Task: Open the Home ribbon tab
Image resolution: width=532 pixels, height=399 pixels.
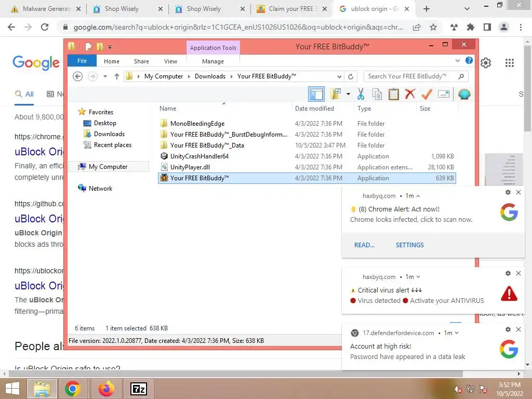Action: pos(112,61)
